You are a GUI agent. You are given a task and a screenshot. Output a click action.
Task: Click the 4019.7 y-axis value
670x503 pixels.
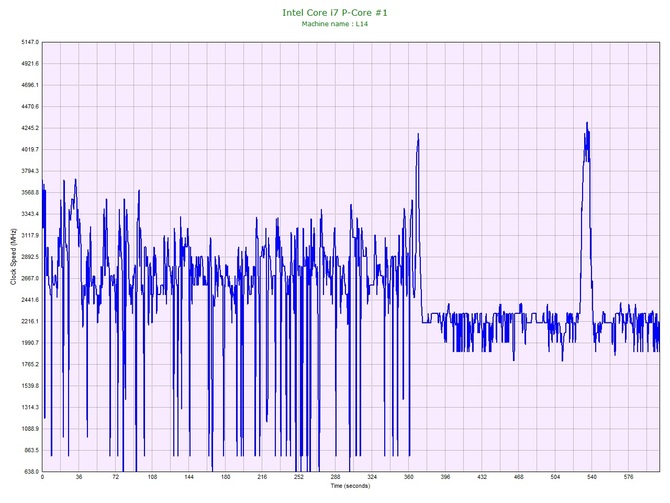click(x=30, y=150)
